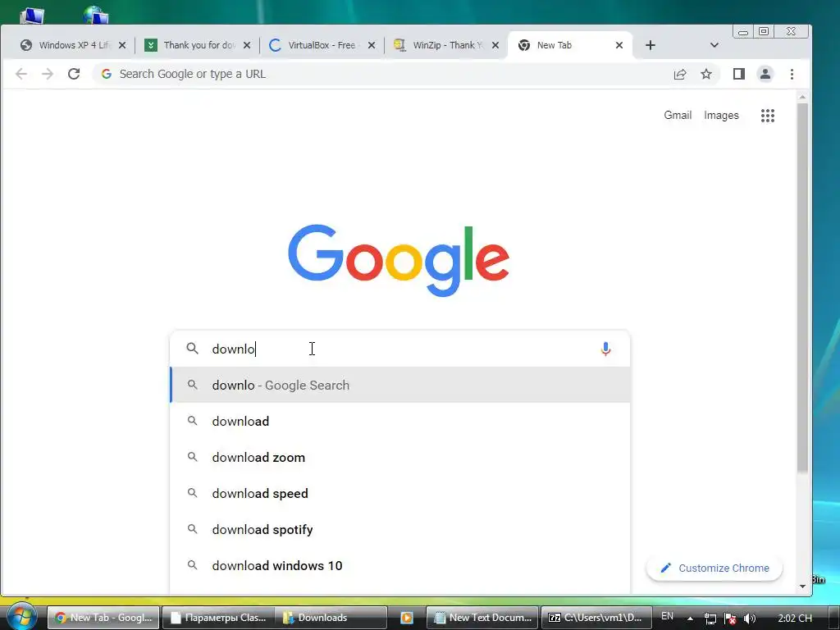Click the Customize Chrome button
Screen dimensions: 840x630
pyautogui.click(x=714, y=568)
